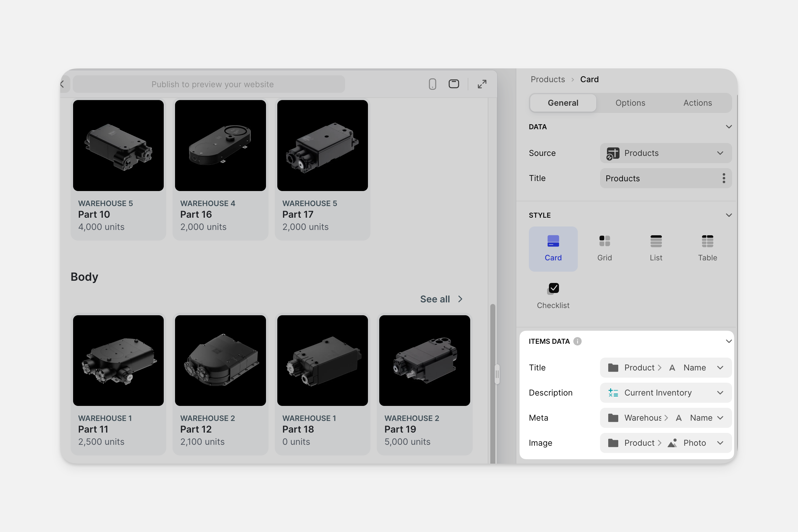This screenshot has height=532, width=798.
Task: Select the Checklist style
Action: point(553,296)
